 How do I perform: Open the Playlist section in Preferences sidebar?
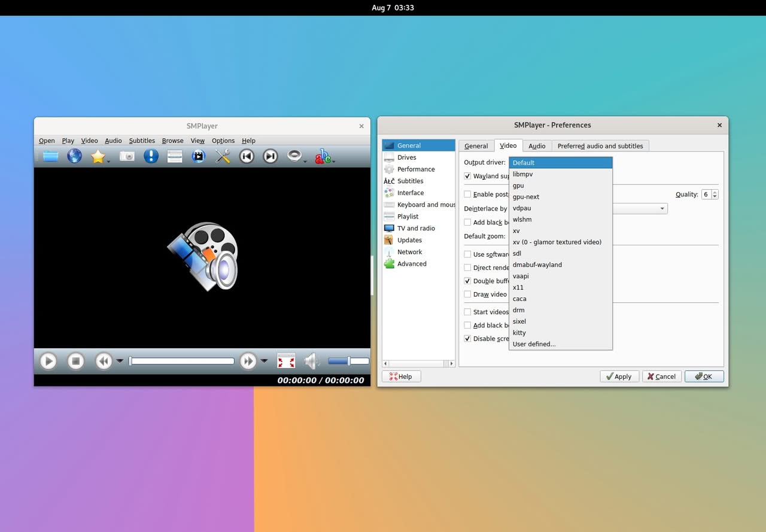click(418, 217)
